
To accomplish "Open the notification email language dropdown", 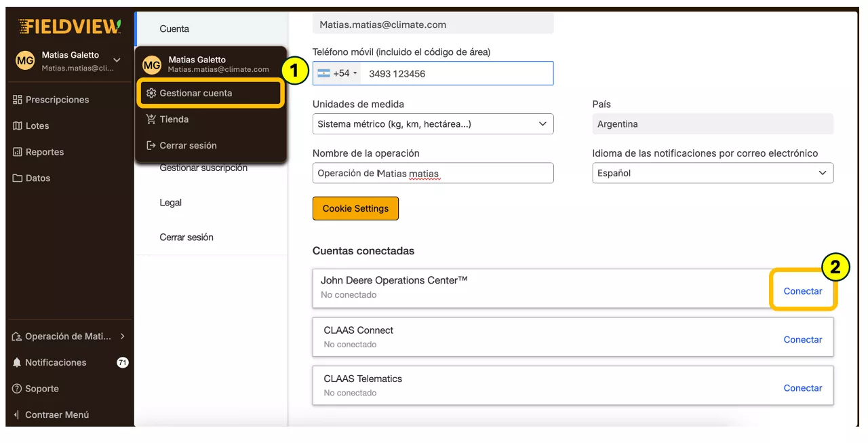I will tap(712, 173).
